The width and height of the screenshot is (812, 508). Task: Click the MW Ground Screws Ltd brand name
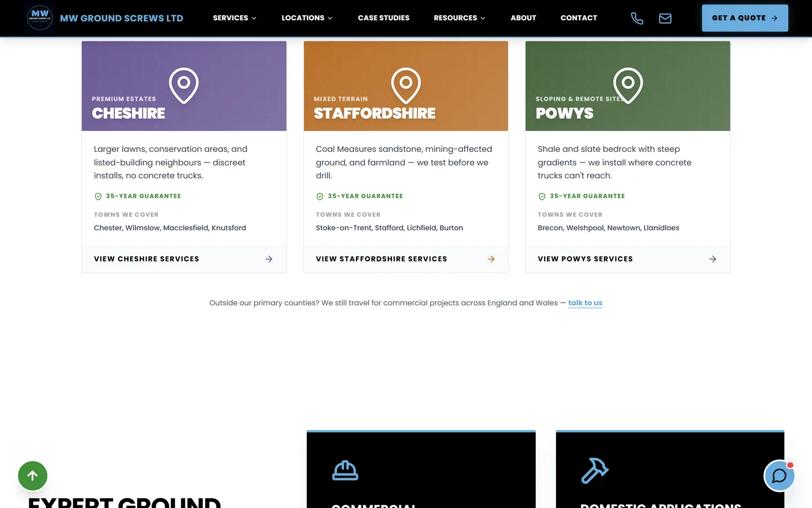[122, 19]
